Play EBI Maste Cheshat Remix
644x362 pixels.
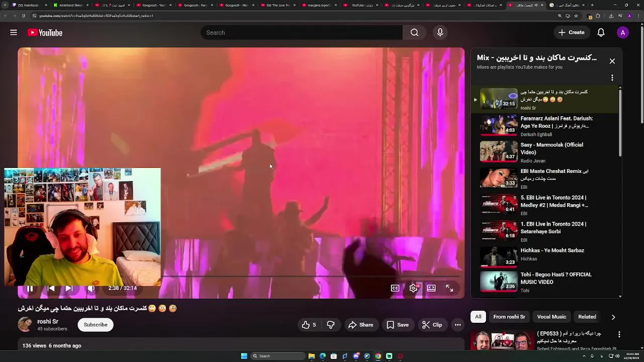click(545, 178)
